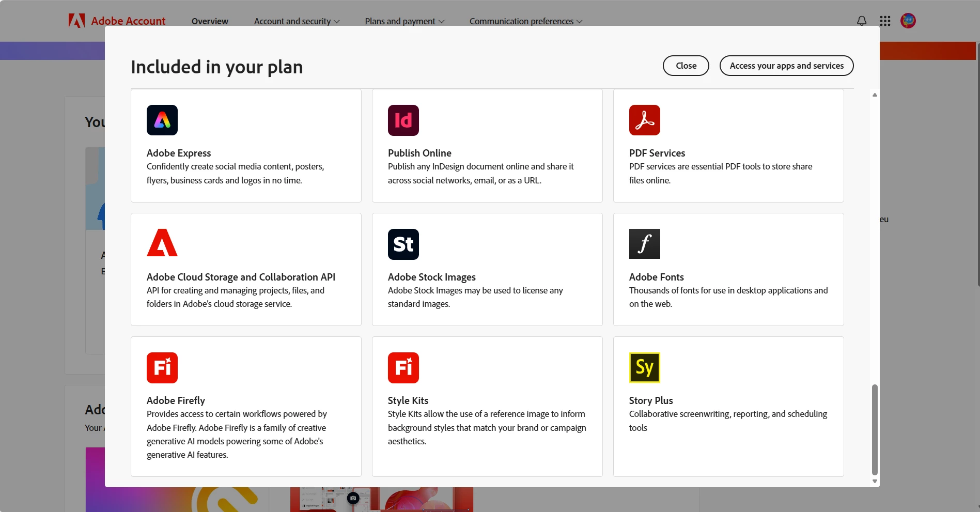The height and width of the screenshot is (512, 980).
Task: Click the Adobe Stock Images title text
Action: tap(432, 277)
